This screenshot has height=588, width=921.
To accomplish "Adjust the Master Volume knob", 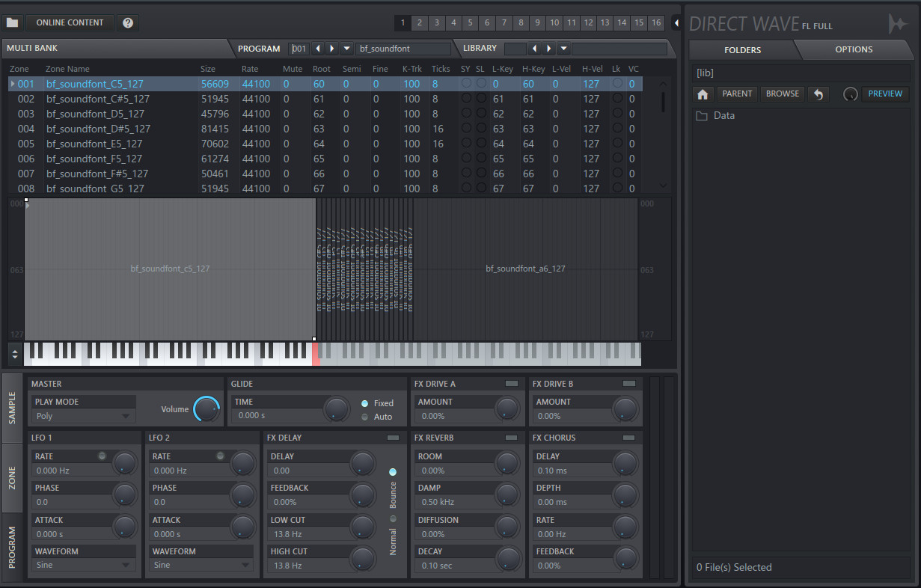I will point(206,409).
